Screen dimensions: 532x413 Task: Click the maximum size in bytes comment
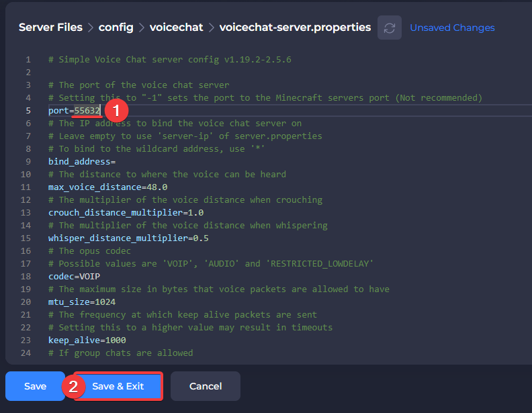[x=219, y=289]
